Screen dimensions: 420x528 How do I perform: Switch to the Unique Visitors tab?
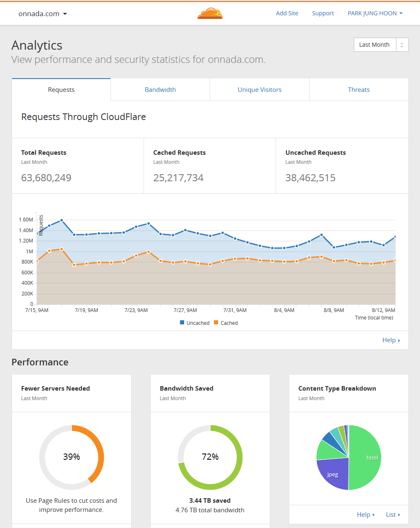tap(259, 90)
